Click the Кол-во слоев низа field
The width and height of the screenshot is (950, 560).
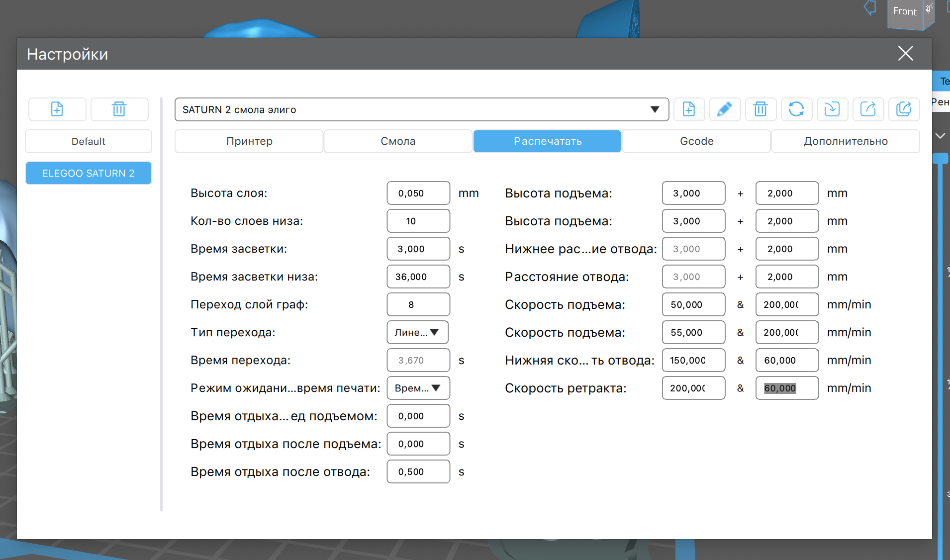pyautogui.click(x=418, y=221)
